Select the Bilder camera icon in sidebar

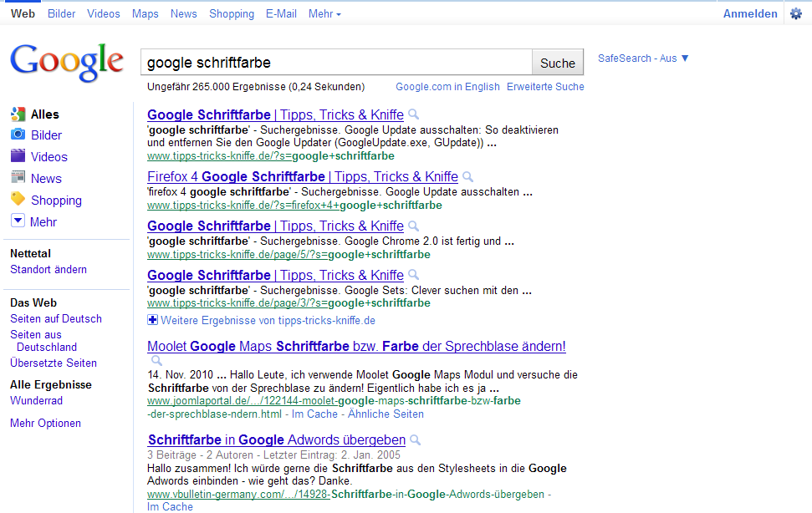(18, 135)
